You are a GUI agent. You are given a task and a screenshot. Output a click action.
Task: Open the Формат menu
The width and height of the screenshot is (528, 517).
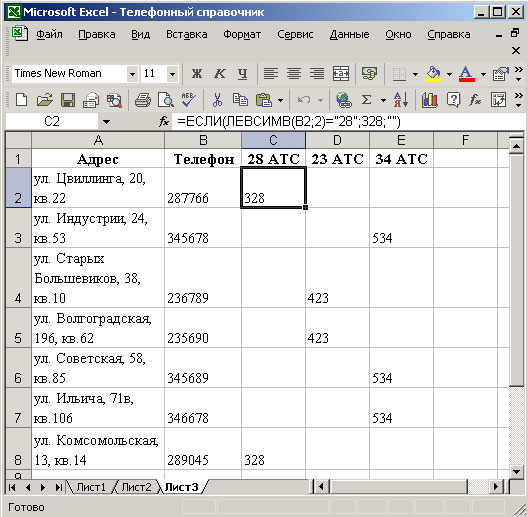tap(242, 34)
